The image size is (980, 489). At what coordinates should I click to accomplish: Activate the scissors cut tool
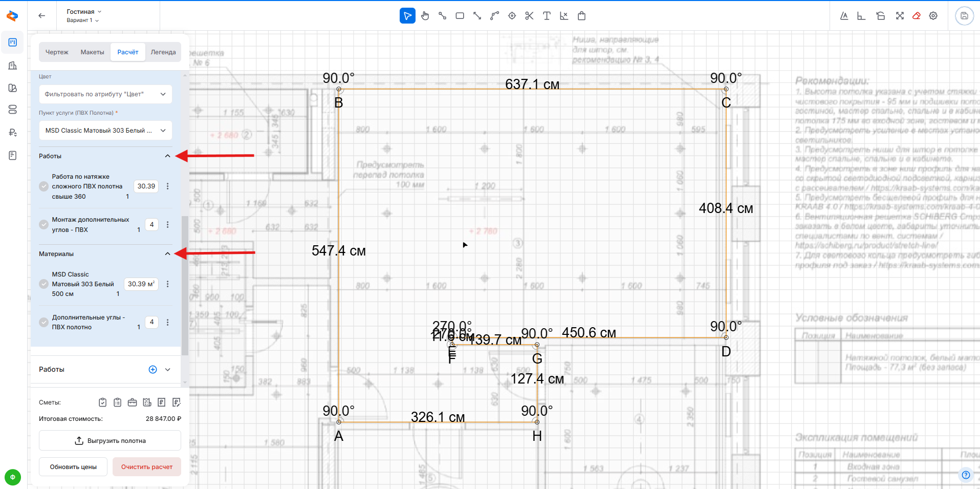529,16
